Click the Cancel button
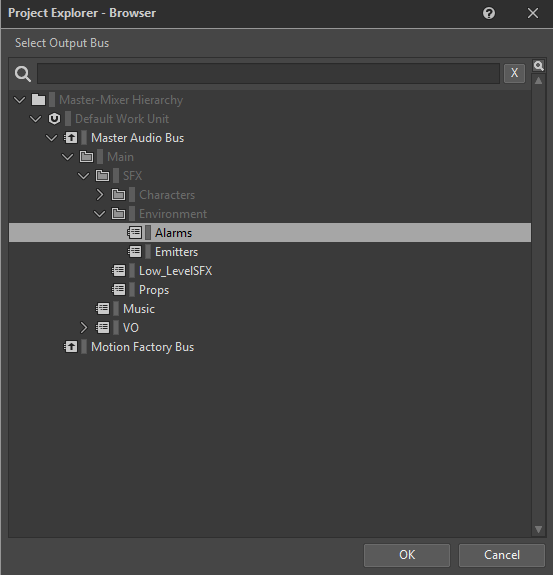Screen dimensions: 553x575 point(502,555)
